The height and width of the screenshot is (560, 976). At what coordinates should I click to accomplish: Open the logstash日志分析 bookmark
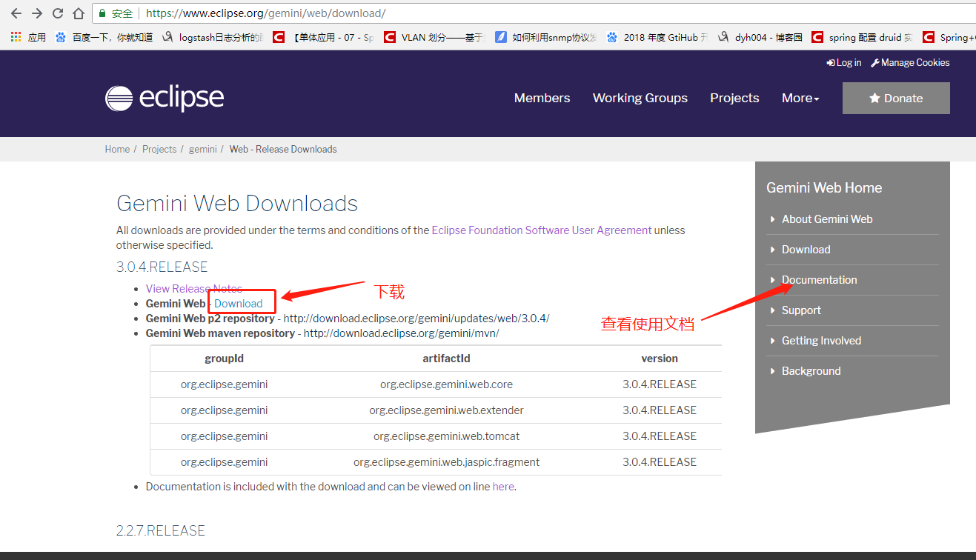point(213,37)
